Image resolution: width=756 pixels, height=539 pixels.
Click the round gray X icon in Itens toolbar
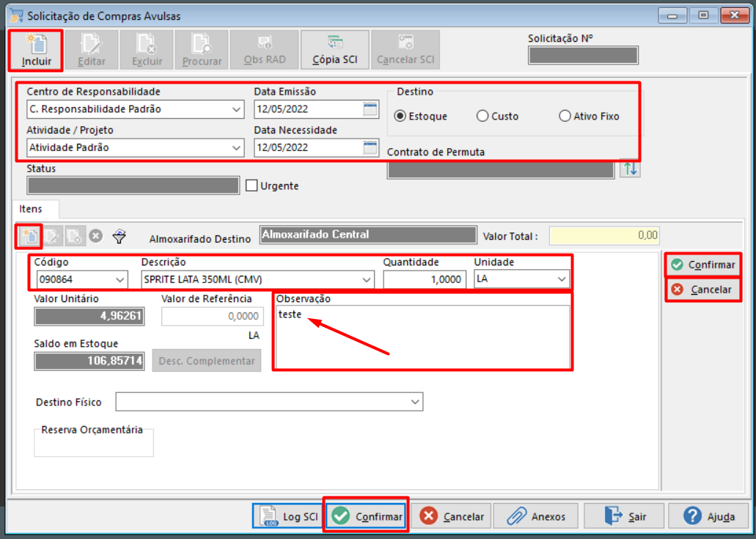click(96, 236)
